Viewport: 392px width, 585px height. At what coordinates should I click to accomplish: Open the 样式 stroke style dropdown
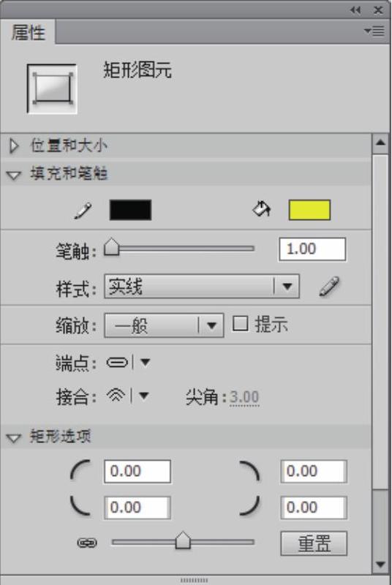tap(202, 287)
